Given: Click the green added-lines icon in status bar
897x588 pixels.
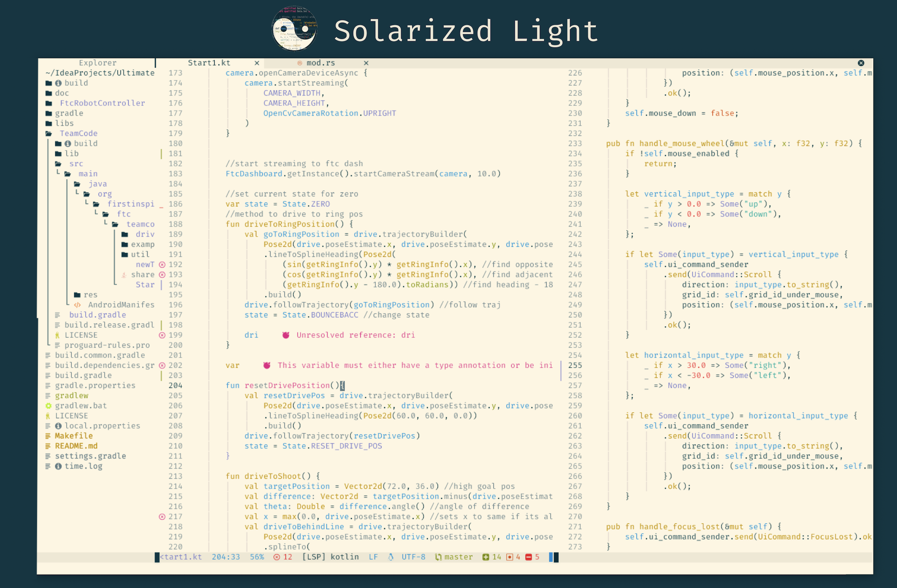Looking at the screenshot, I should tap(486, 557).
